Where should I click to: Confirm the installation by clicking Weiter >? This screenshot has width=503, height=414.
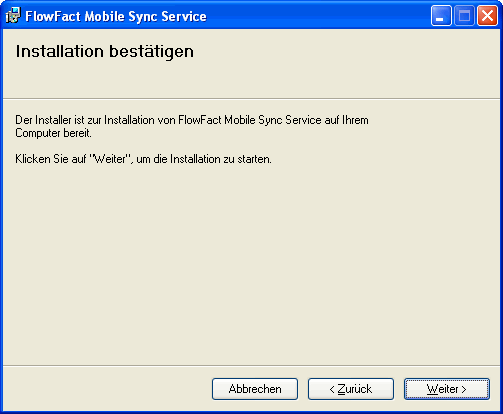(x=447, y=389)
